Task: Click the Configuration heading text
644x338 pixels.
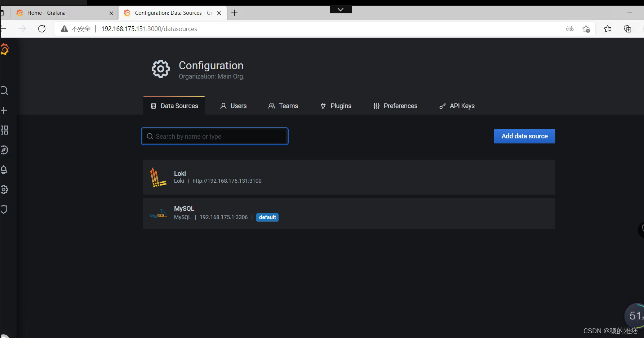Action: click(x=211, y=65)
